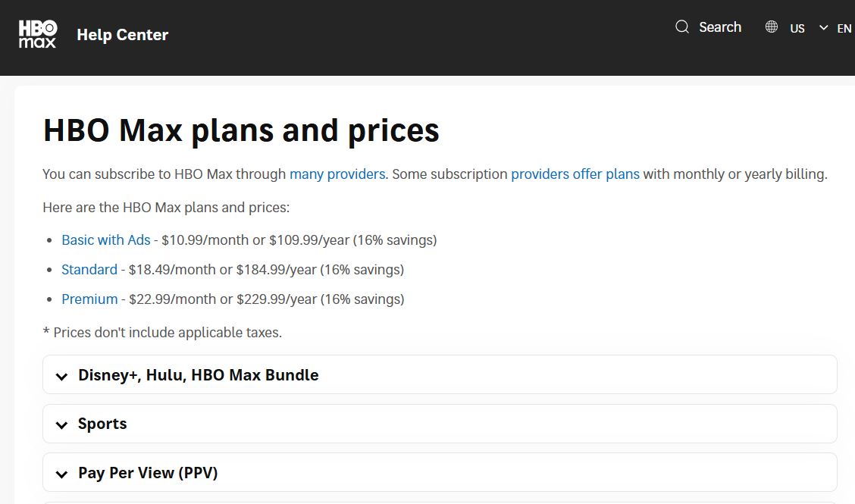
Task: Expand the partially visible section at page bottom
Action: point(440,502)
